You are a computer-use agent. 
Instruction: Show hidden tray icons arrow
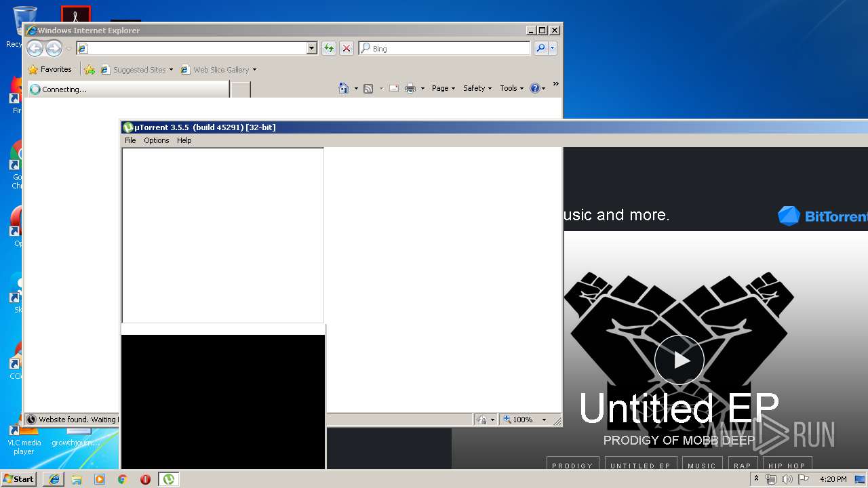757,479
